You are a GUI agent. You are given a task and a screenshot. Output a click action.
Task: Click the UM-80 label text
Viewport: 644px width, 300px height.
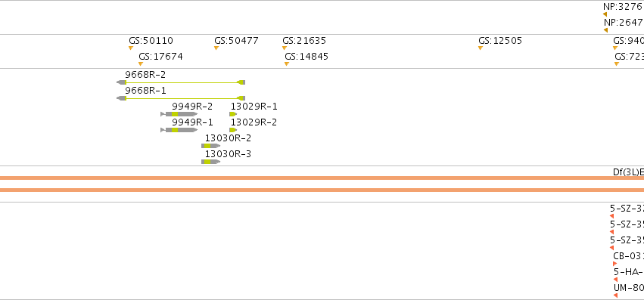click(629, 288)
